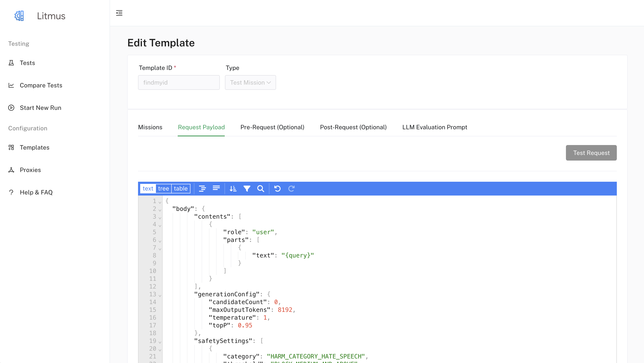Open the Templates configuration page

35,147
